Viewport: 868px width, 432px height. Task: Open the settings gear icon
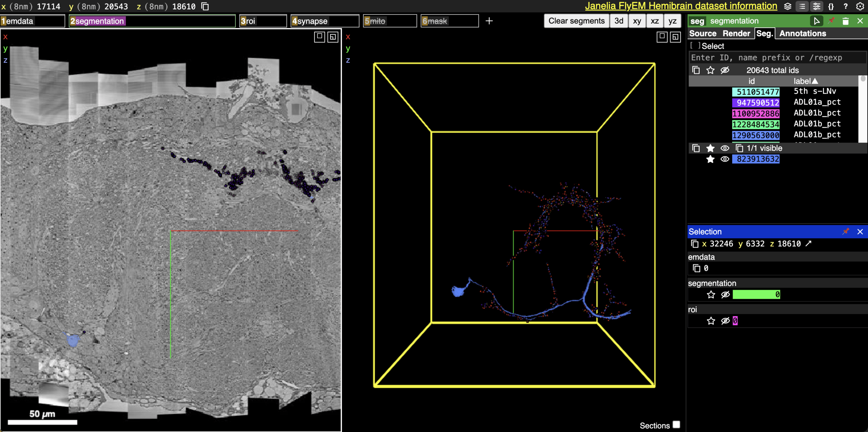(x=860, y=6)
